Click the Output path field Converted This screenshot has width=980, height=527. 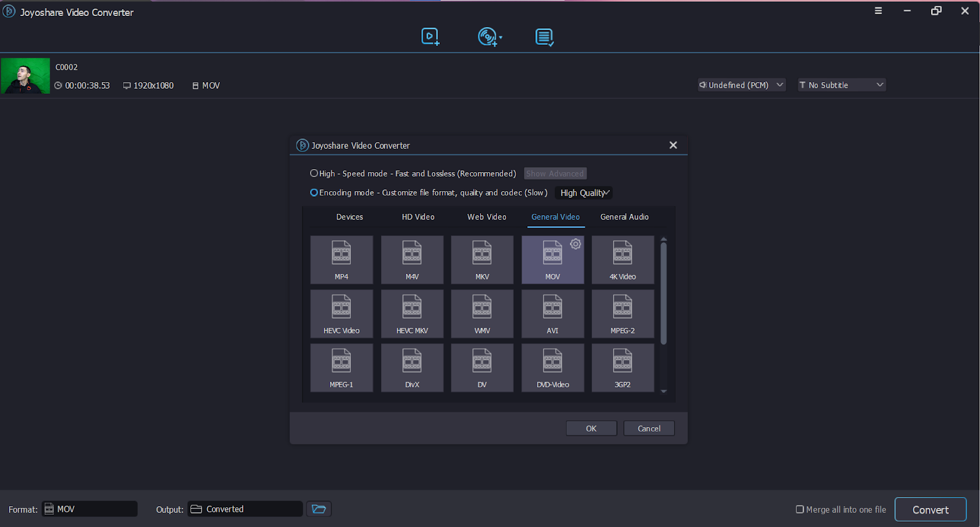coord(245,509)
